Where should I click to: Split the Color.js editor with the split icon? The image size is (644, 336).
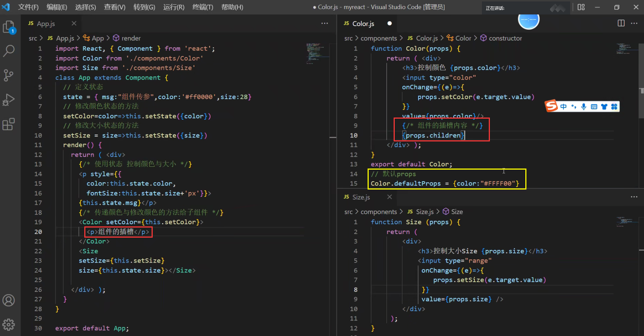point(621,23)
